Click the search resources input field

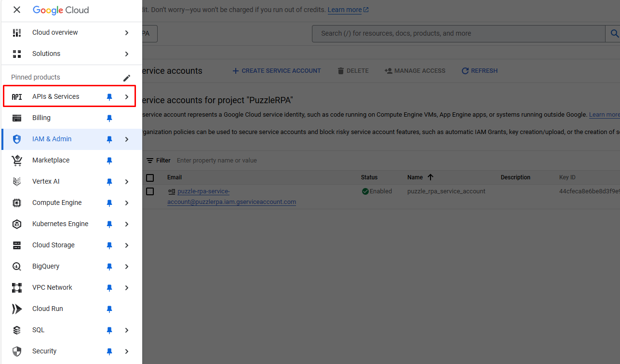point(458,33)
